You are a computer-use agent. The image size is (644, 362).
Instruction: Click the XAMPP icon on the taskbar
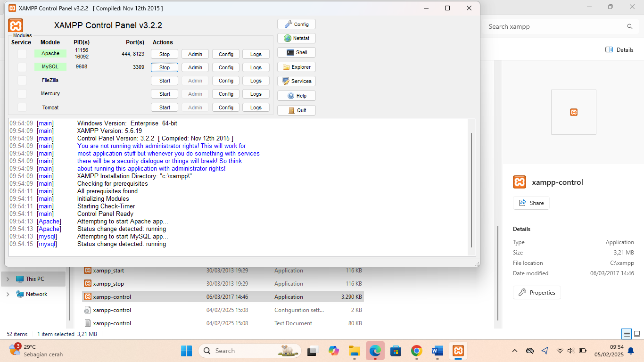458,351
